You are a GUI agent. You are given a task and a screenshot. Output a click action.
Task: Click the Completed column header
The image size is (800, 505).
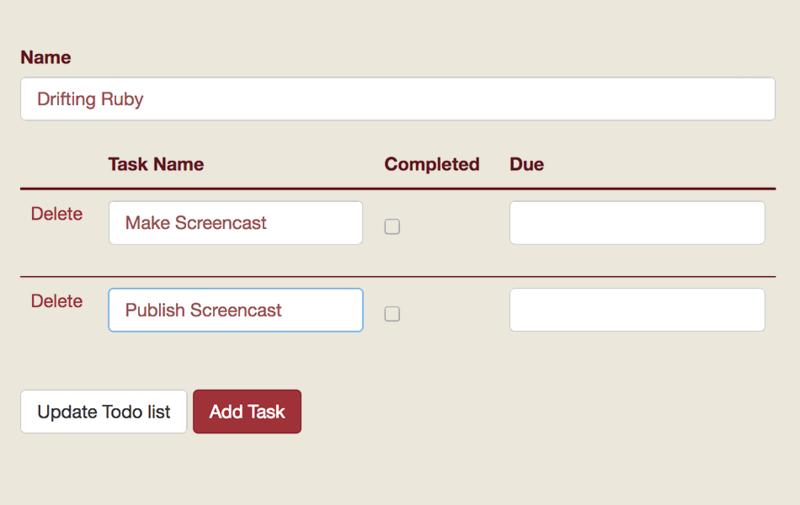click(432, 164)
